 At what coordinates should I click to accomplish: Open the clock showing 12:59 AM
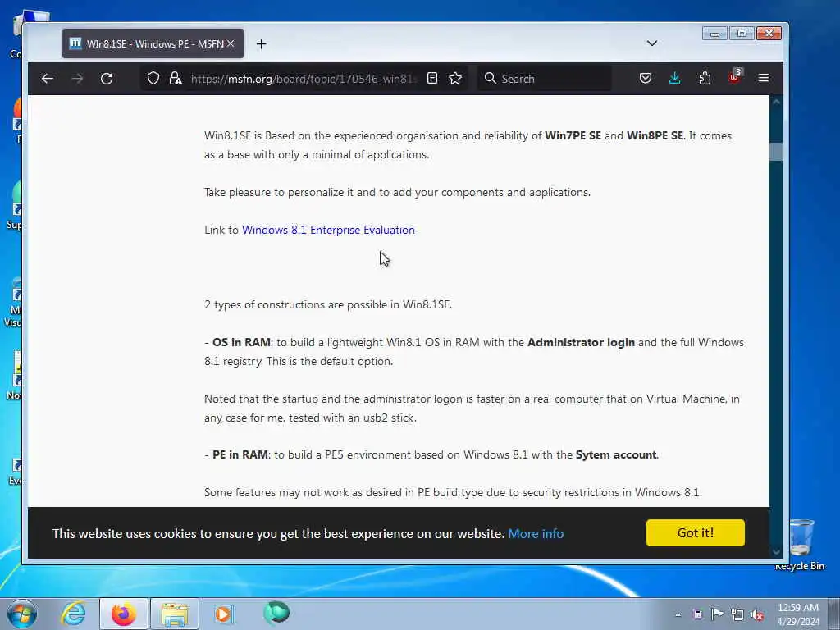point(798,614)
